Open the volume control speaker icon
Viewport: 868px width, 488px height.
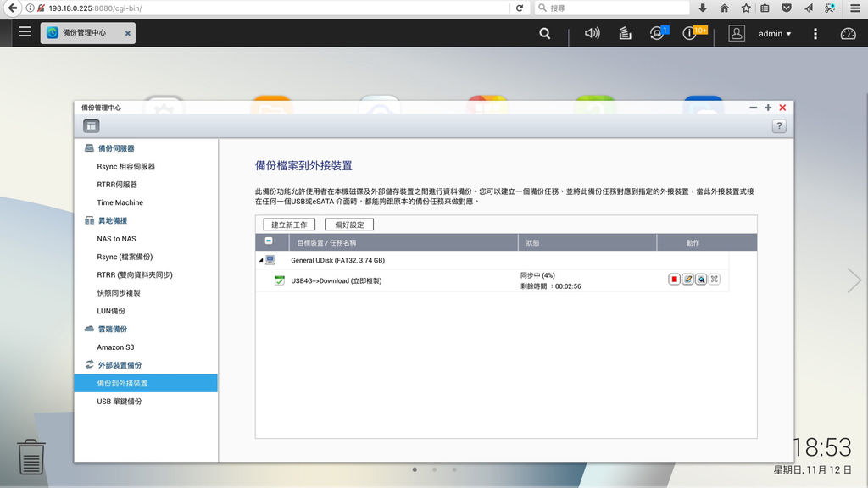(592, 33)
